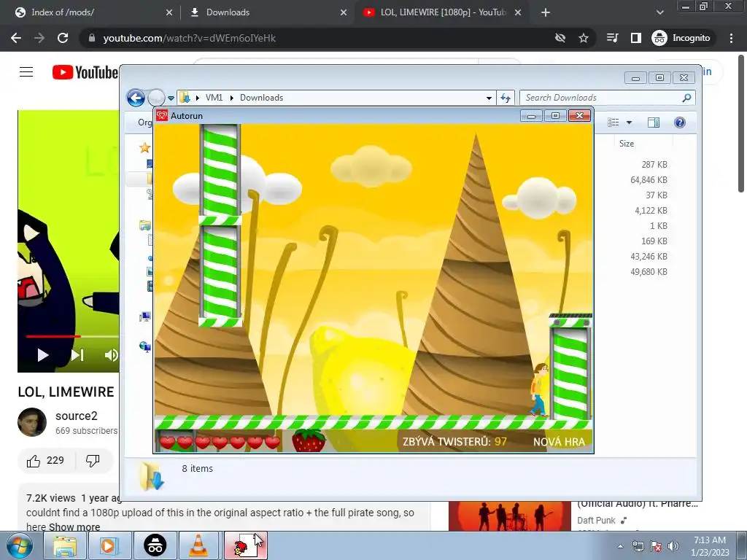
Task: Open the Chrome three-dot menu
Action: (731, 38)
